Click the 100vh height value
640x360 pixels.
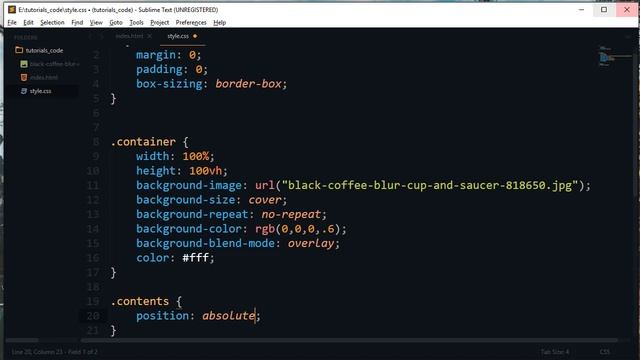pyautogui.click(x=205, y=171)
